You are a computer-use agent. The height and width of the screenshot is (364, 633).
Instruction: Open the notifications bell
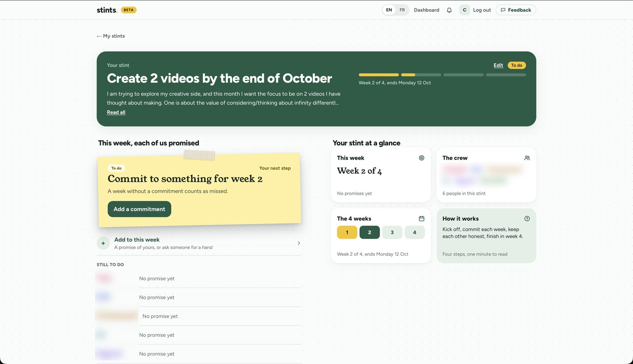[449, 10]
